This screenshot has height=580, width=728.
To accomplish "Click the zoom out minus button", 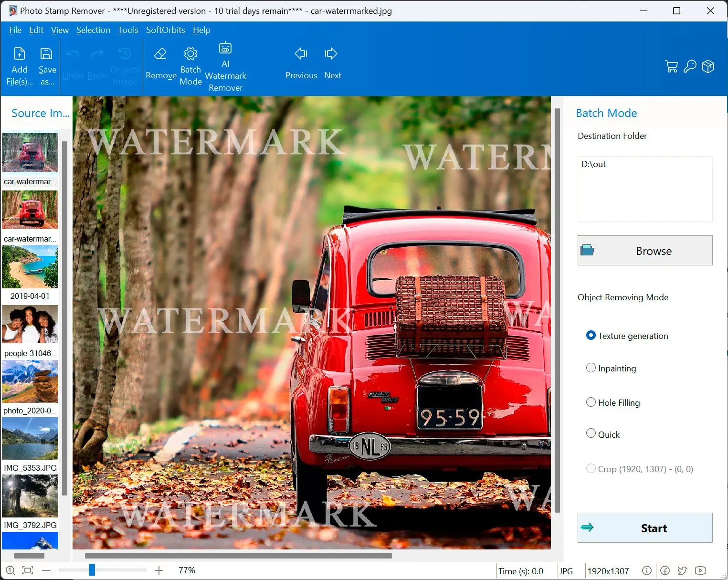I will tap(46, 570).
